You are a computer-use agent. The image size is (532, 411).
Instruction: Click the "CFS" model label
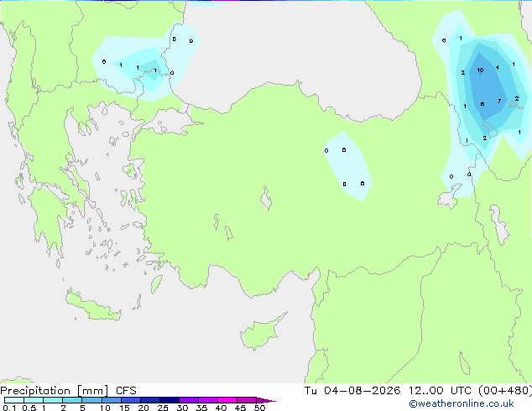(126, 391)
